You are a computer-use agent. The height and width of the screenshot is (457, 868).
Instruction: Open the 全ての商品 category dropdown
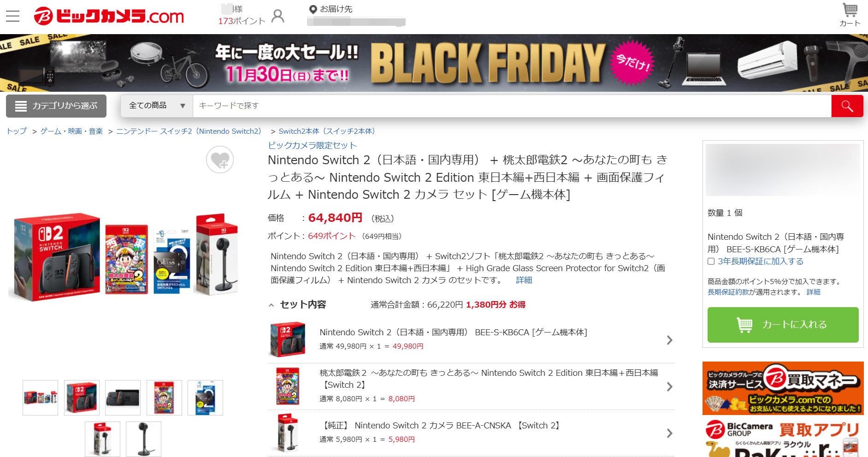point(157,106)
